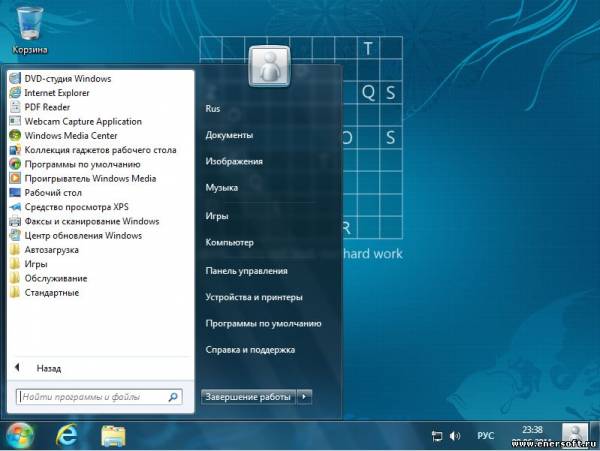Select the Windows Media Center text entry

(x=71, y=135)
